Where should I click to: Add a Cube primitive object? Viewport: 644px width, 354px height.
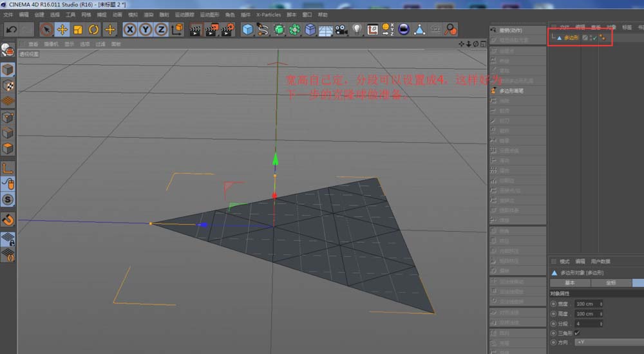[x=247, y=30]
